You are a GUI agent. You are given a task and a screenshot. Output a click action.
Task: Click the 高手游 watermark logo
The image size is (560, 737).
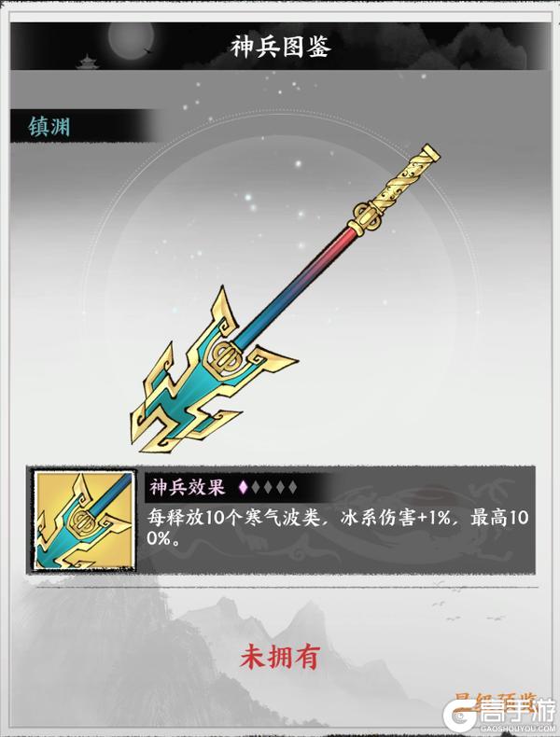(500, 715)
